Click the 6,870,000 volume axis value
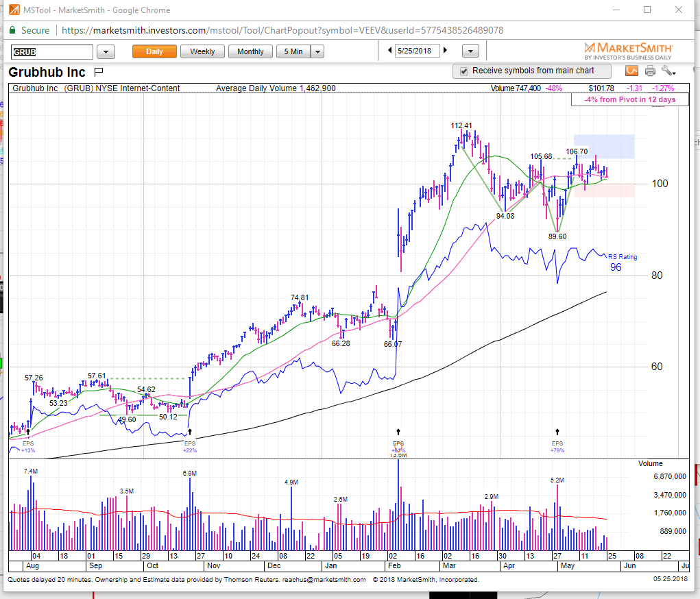The width and height of the screenshot is (700, 599). 670,477
